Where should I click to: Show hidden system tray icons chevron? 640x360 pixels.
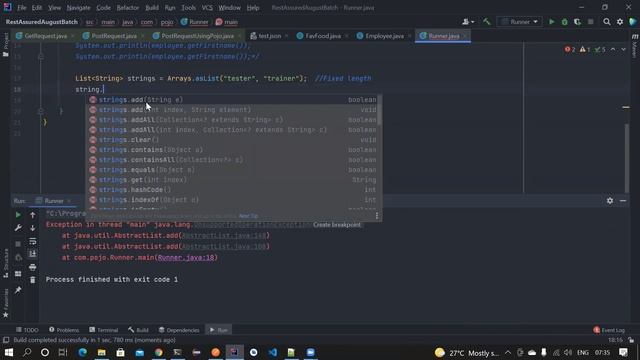508,353
